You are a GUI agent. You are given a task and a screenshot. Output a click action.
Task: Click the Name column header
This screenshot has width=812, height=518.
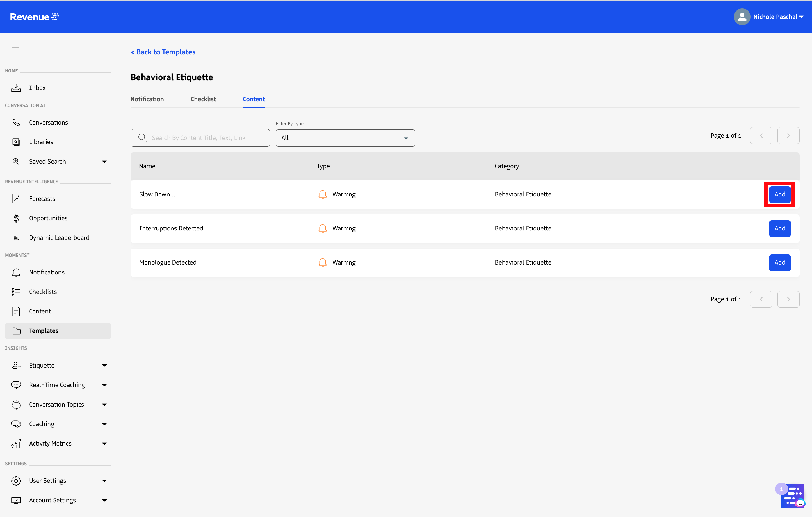click(x=147, y=166)
